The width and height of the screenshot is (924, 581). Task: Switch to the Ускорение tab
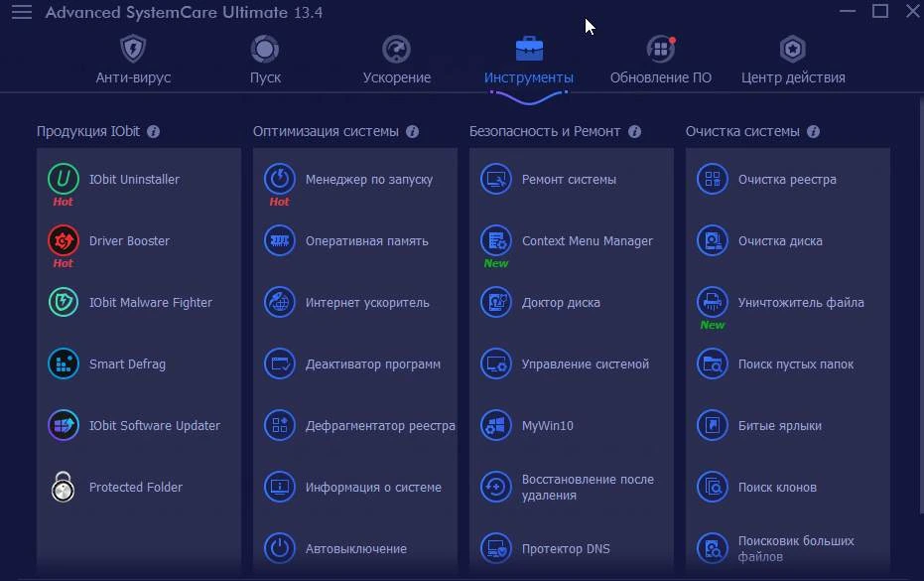click(397, 60)
